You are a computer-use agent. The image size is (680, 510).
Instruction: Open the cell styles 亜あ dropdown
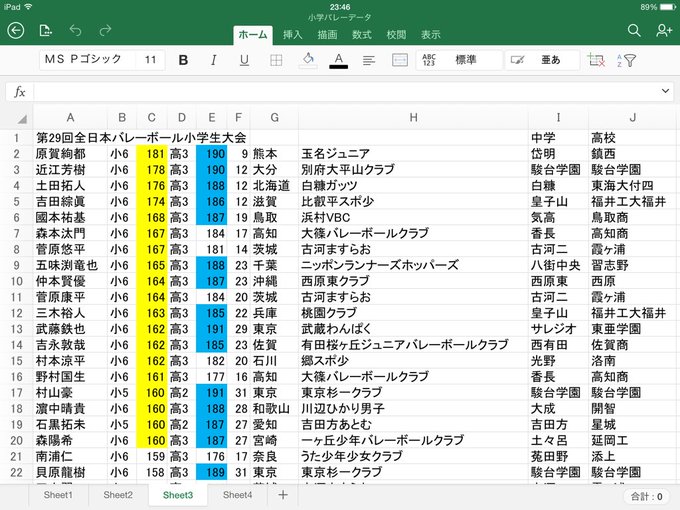543,60
